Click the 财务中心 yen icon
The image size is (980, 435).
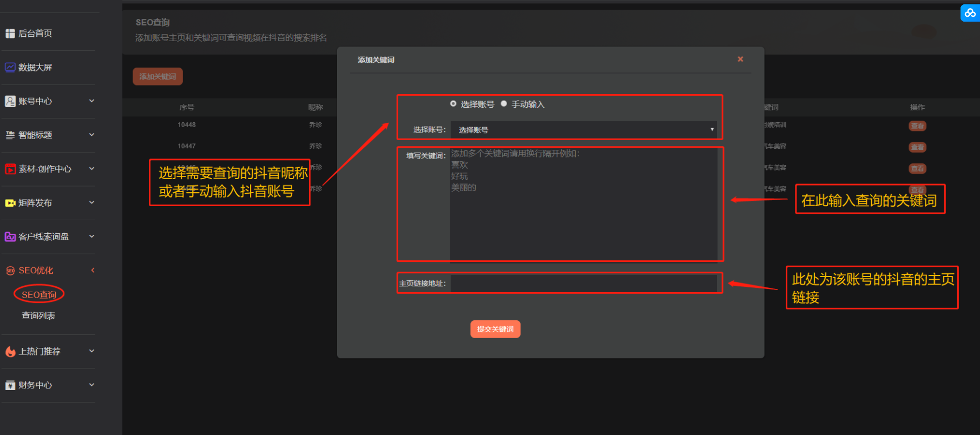(10, 385)
